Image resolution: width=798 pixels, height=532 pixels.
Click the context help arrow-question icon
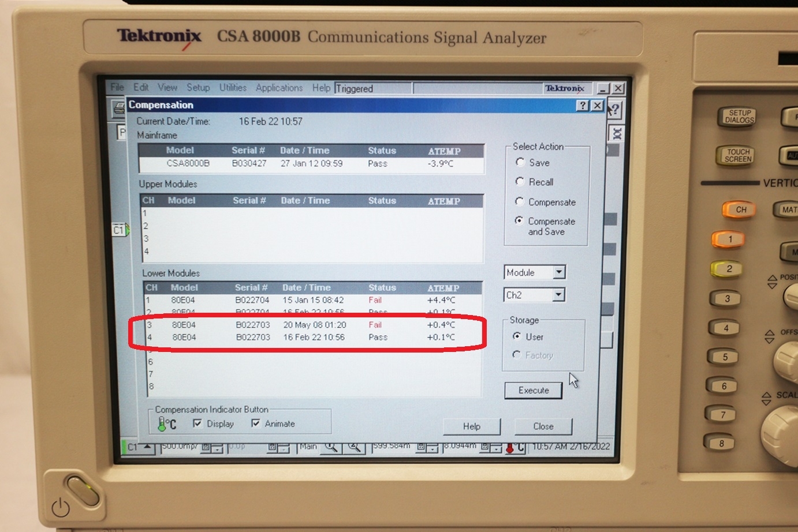pos(614,109)
